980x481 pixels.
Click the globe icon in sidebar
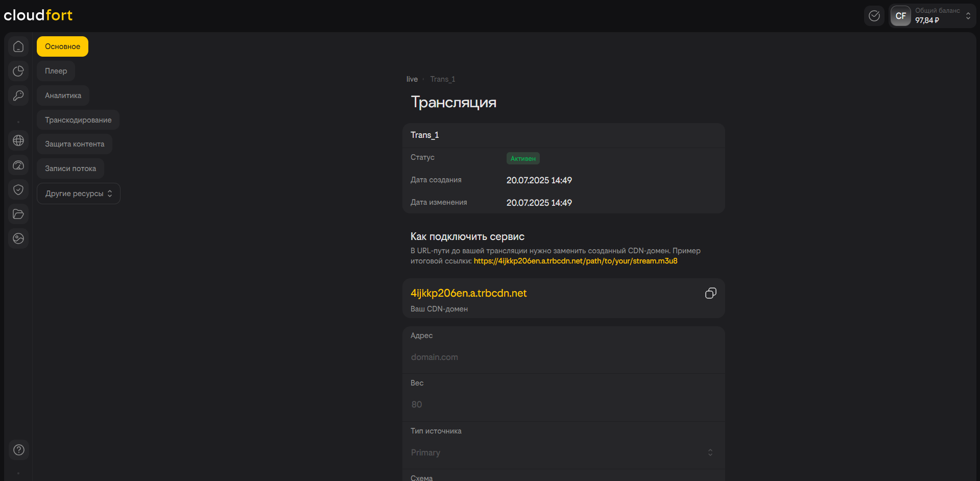point(18,140)
